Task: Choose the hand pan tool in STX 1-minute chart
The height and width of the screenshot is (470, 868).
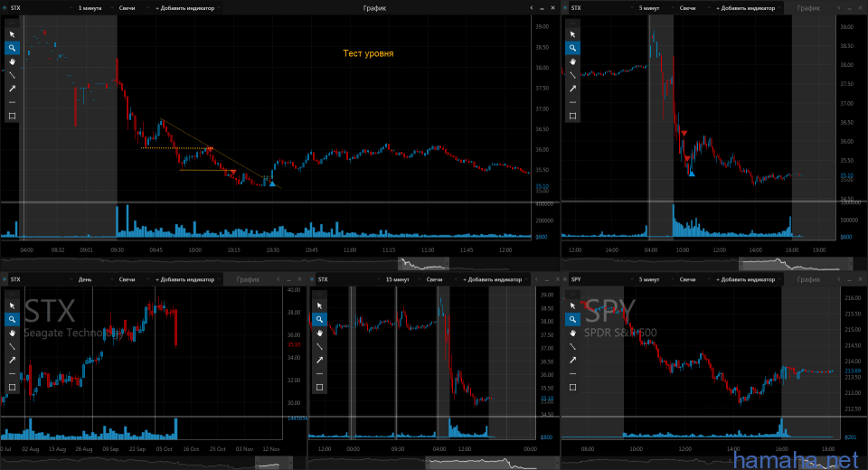Action: [12, 61]
